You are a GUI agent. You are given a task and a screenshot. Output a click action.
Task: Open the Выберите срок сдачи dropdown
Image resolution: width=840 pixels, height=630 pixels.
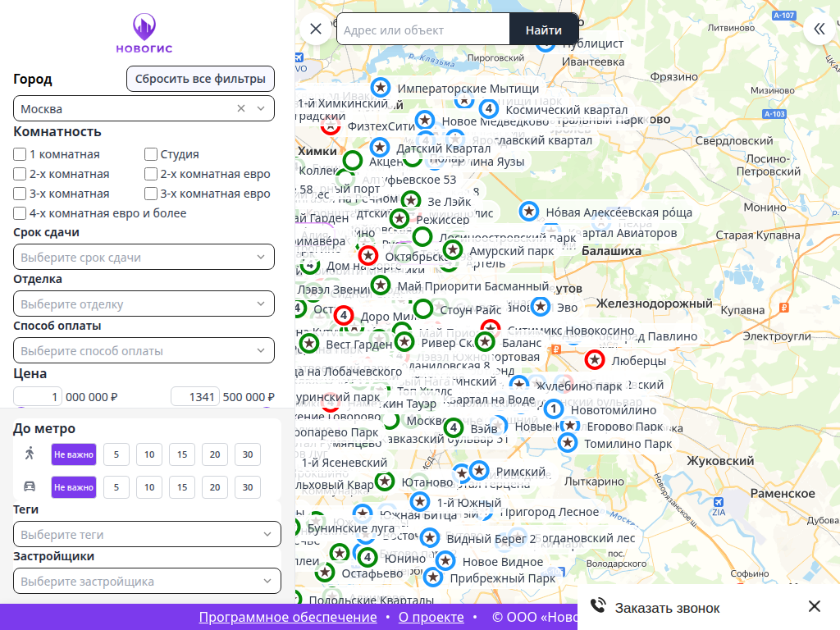pyautogui.click(x=144, y=257)
